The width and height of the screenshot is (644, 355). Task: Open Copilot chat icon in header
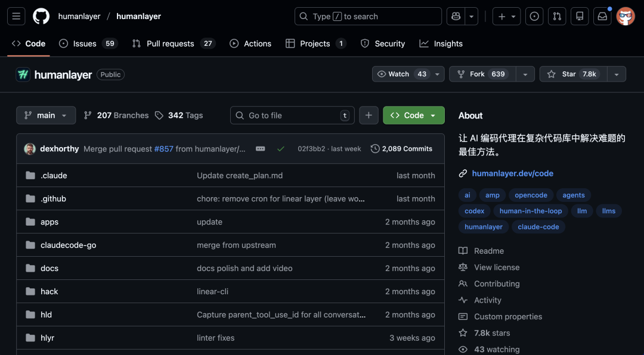point(456,17)
